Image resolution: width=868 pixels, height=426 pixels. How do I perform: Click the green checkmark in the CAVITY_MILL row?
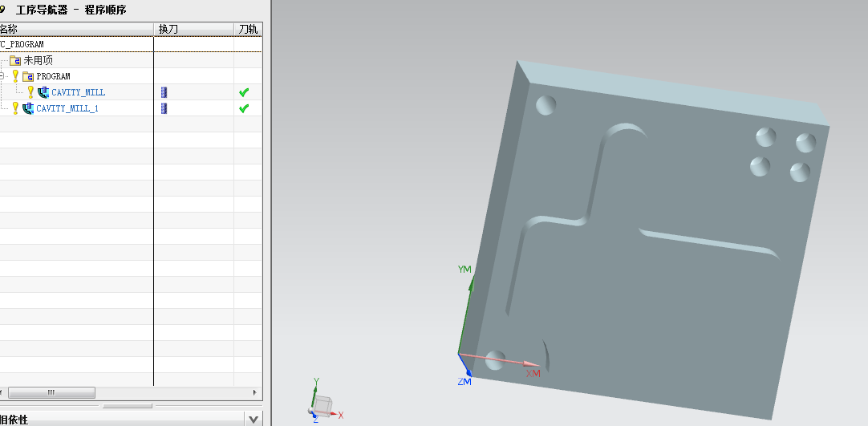pos(244,92)
